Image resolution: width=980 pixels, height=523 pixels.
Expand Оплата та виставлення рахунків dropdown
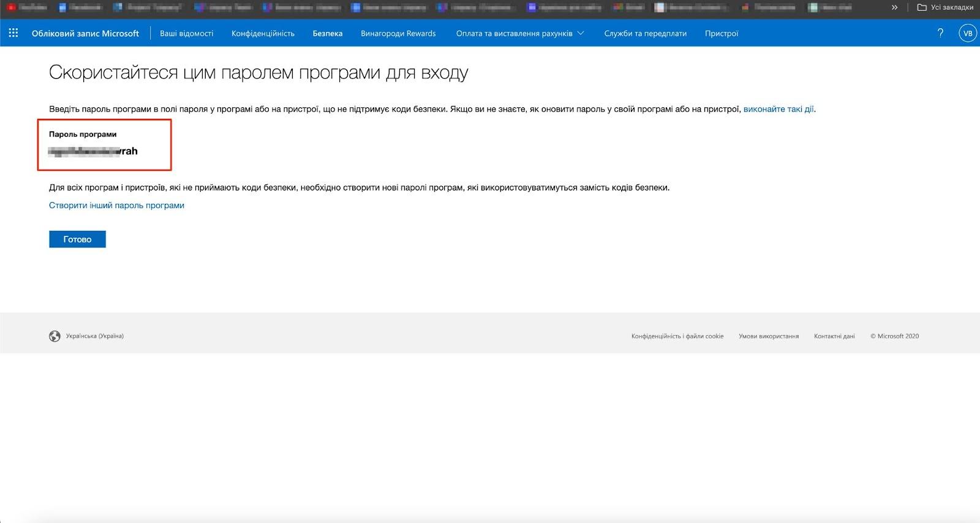[520, 33]
